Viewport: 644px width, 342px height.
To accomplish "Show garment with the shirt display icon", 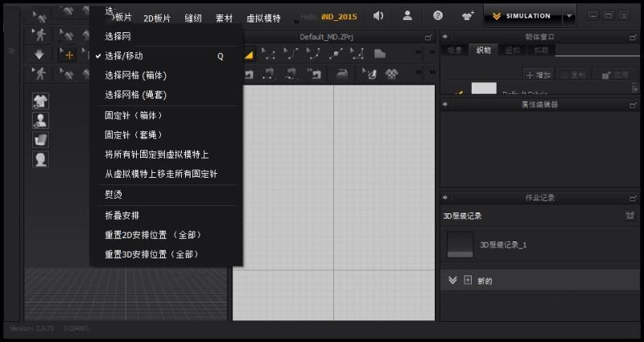I will [40, 101].
